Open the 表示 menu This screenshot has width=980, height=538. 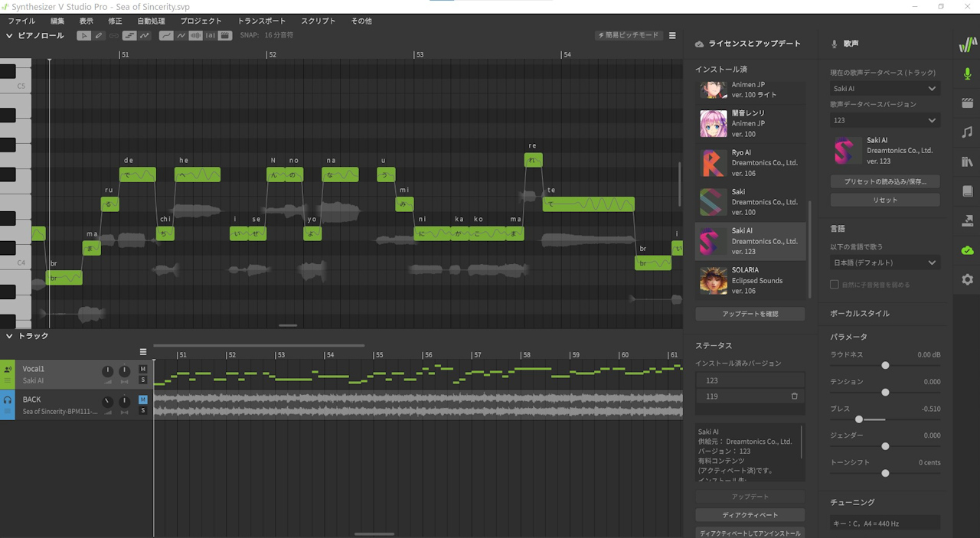coord(87,21)
